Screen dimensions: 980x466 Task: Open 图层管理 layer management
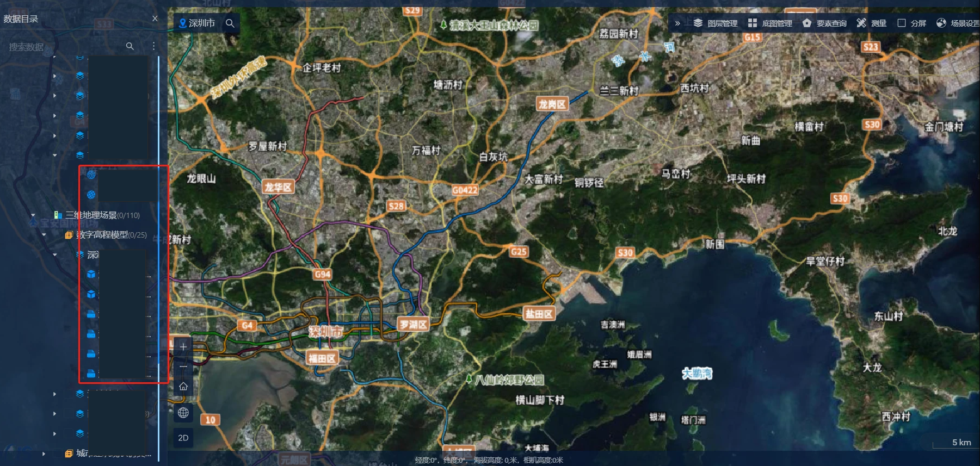point(716,23)
